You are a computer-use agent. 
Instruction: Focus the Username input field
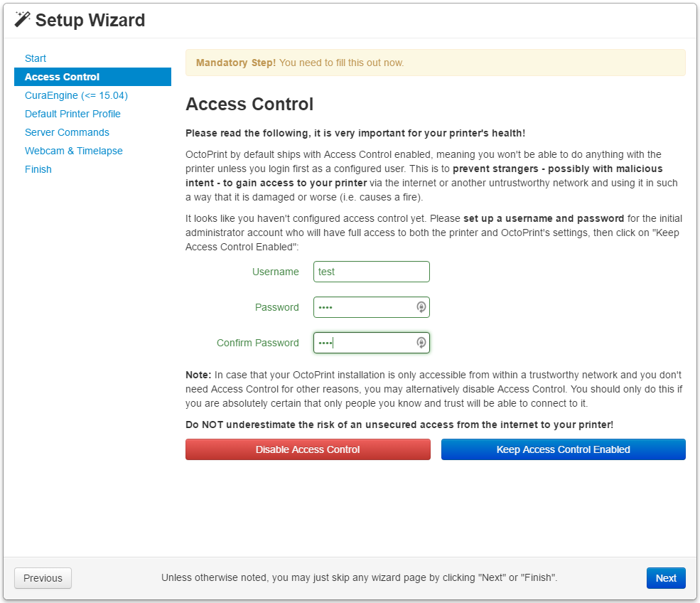pyautogui.click(x=372, y=272)
